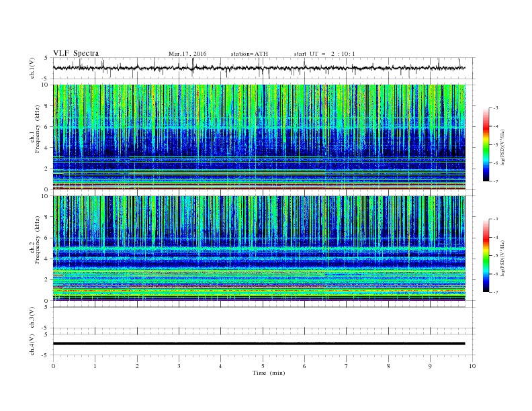
Task: Click the "8" kHz tick on ch.1 frequency axis
Action: (x=46, y=106)
